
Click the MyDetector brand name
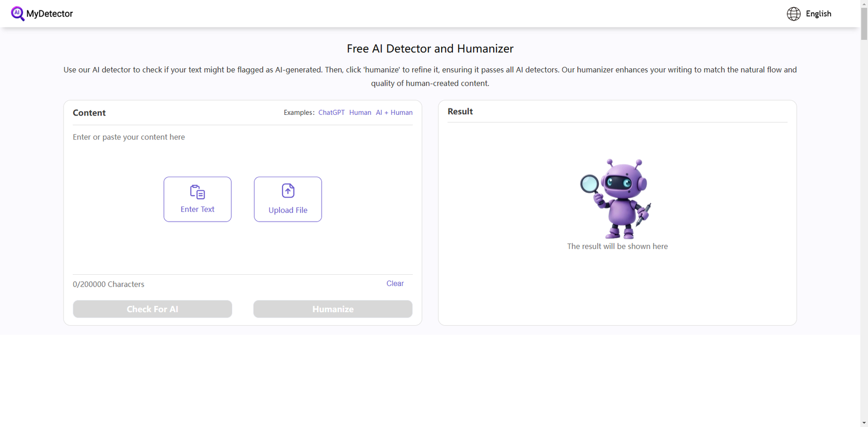pos(49,14)
